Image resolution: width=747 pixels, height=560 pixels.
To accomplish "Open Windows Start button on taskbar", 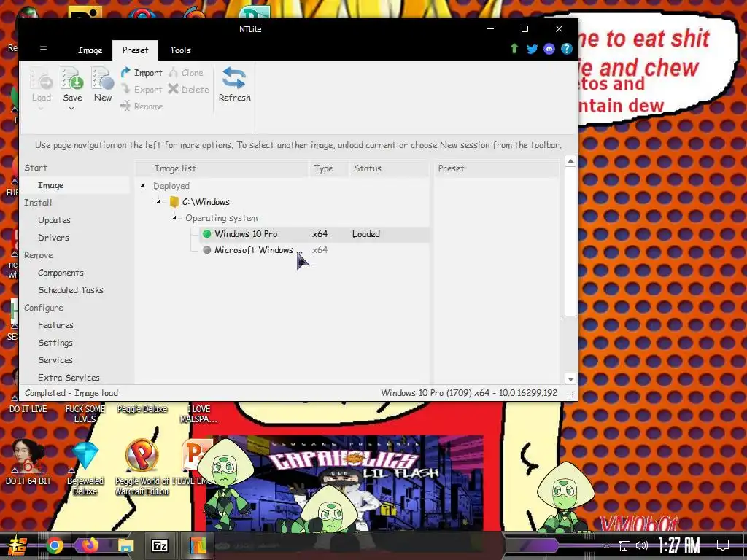I will [16, 545].
